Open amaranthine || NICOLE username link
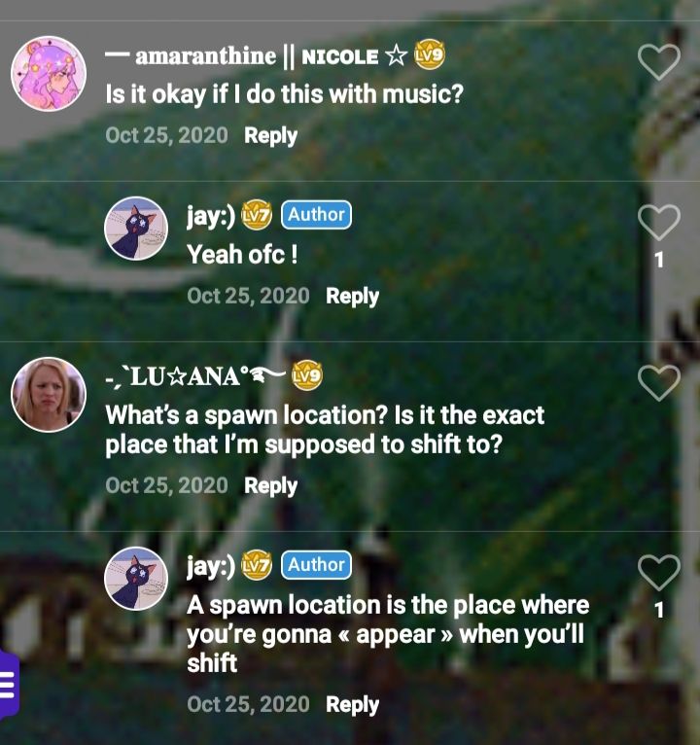700x745 pixels. pyautogui.click(x=257, y=56)
